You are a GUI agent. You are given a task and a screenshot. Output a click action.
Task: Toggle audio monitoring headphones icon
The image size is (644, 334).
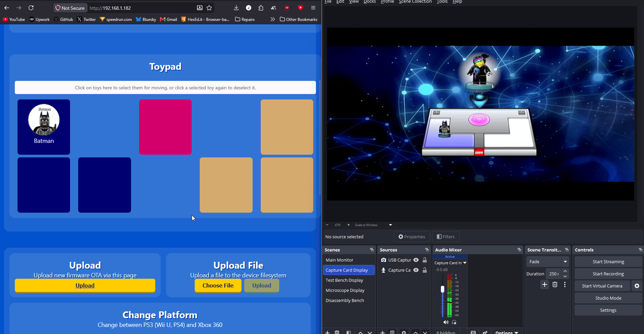click(454, 322)
